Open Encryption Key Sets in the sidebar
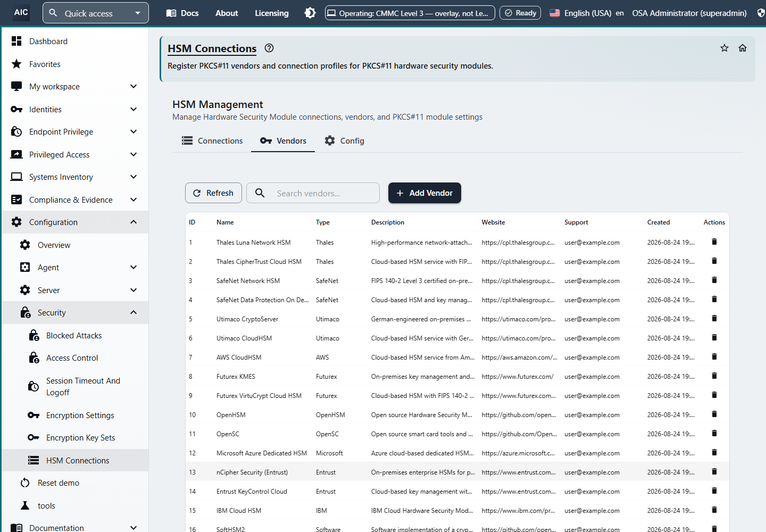 pos(75,438)
